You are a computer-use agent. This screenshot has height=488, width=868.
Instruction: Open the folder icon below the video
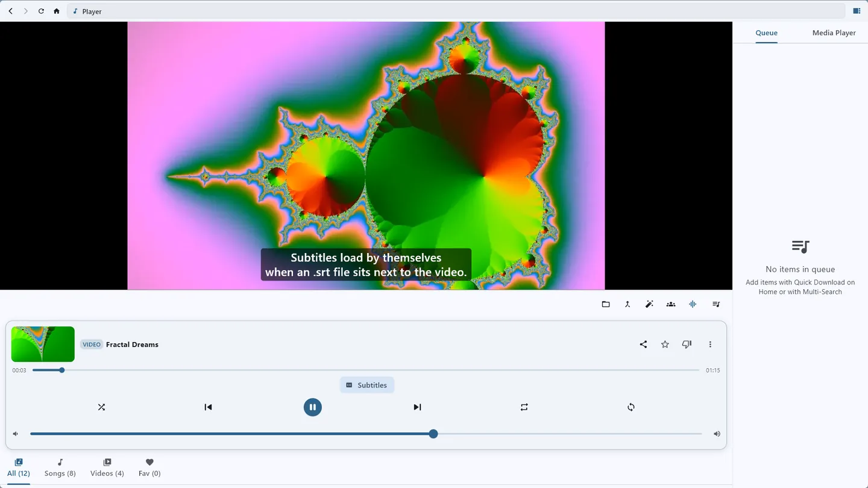(x=606, y=304)
